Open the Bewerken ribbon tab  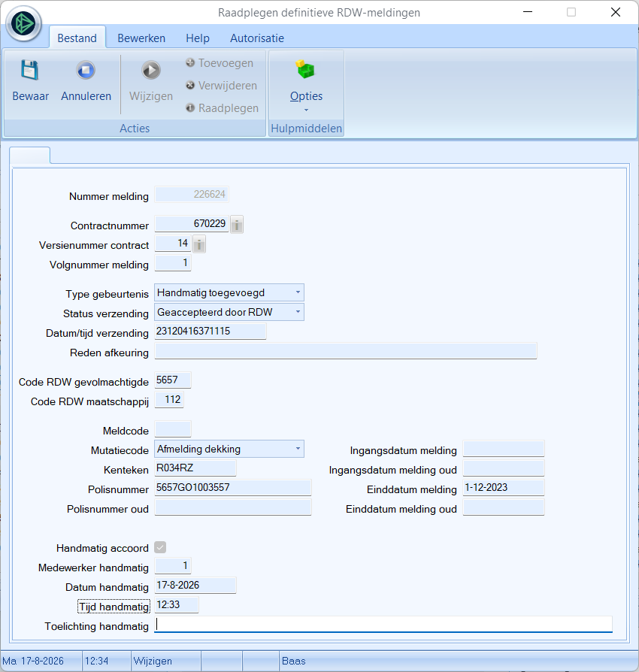click(141, 38)
